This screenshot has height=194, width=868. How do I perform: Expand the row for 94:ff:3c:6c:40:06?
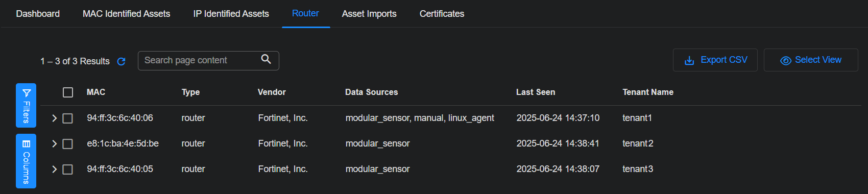pos(54,118)
